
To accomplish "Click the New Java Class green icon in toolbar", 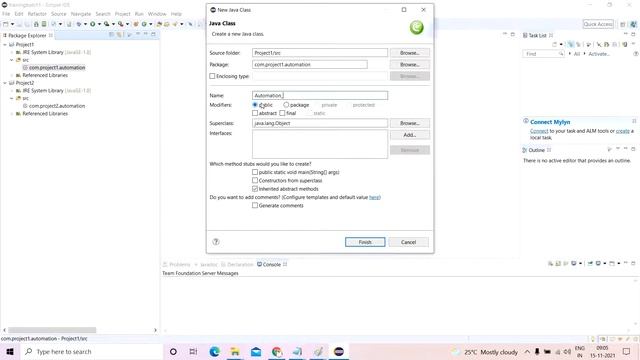I will pyautogui.click(x=144, y=24).
